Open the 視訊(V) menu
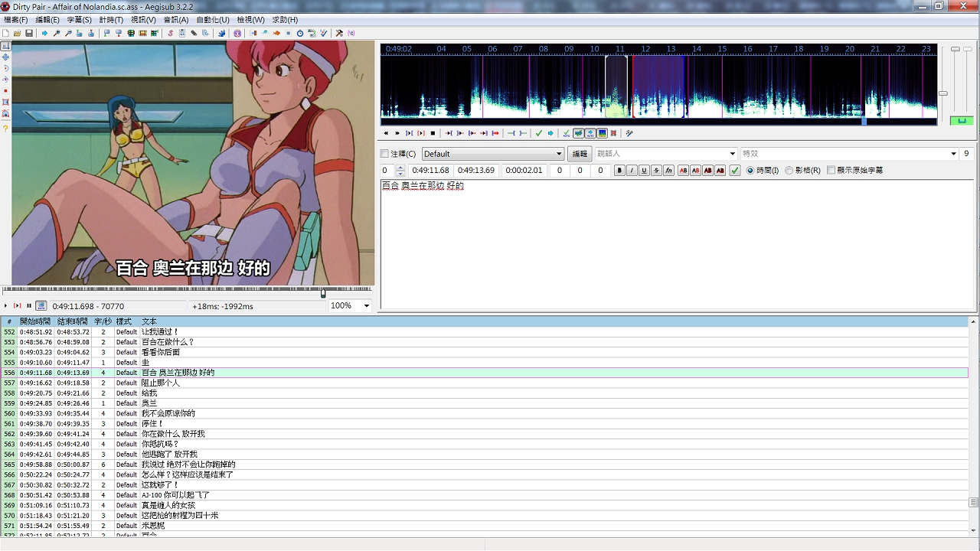980x551 pixels. click(143, 20)
